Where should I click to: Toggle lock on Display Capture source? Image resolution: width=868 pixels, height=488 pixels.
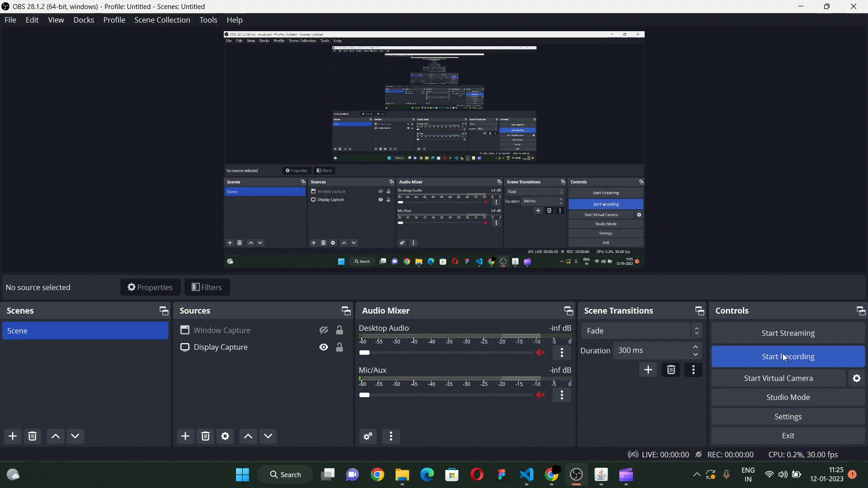(340, 347)
